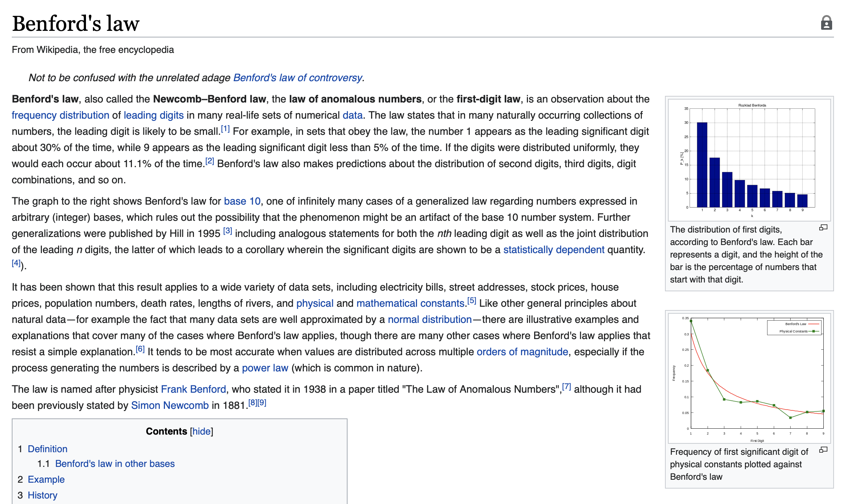Jump to citation reference [6]
Screen dimensions: 845x504
[140, 349]
